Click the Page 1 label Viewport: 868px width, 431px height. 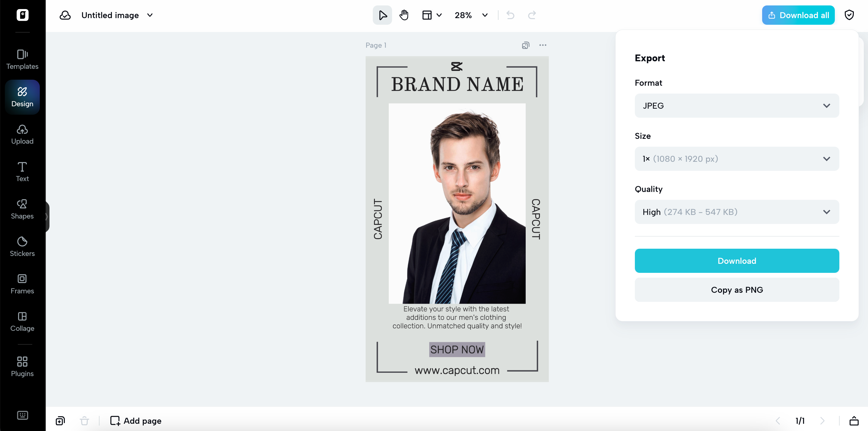[376, 45]
